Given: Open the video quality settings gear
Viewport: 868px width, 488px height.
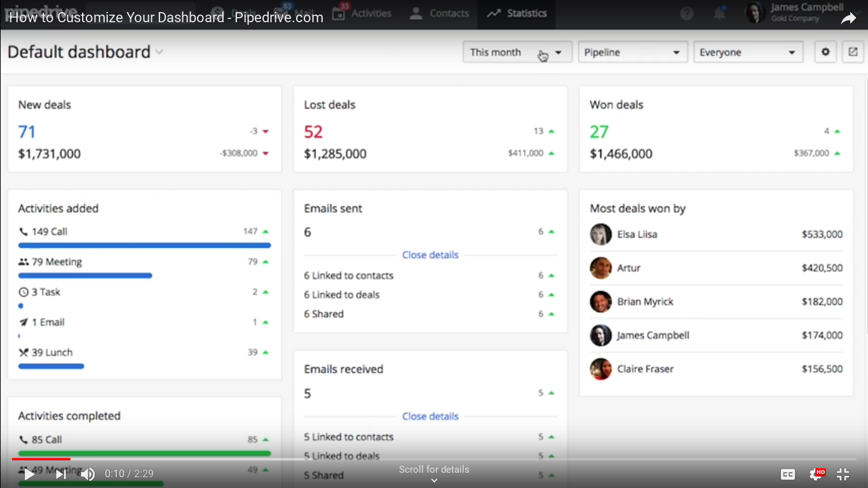Looking at the screenshot, I should (x=815, y=474).
